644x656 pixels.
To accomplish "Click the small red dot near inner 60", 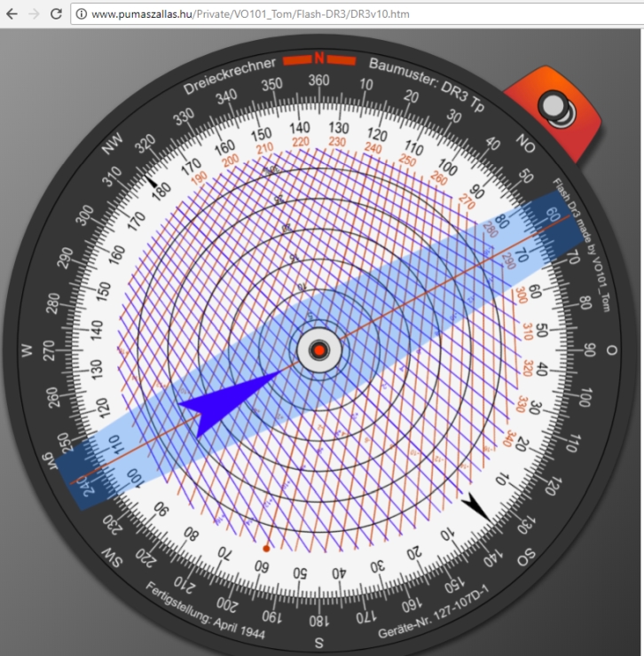I will tap(266, 548).
